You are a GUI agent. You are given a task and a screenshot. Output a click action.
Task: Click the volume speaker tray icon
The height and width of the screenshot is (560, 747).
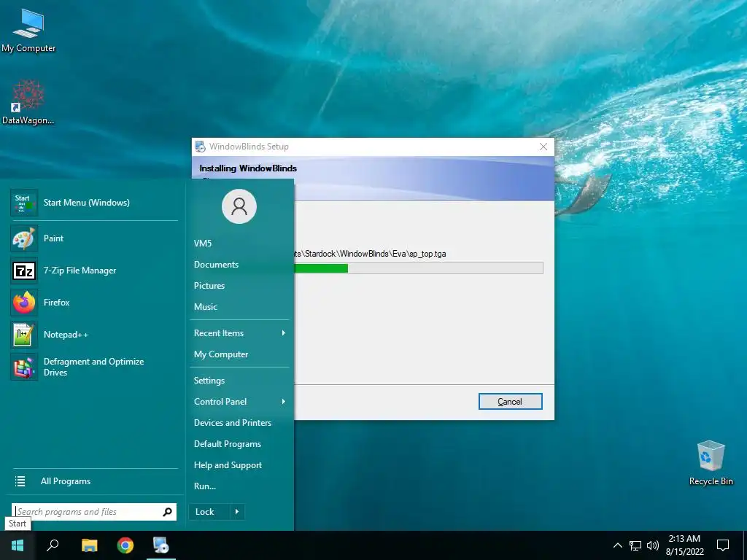(x=653, y=545)
